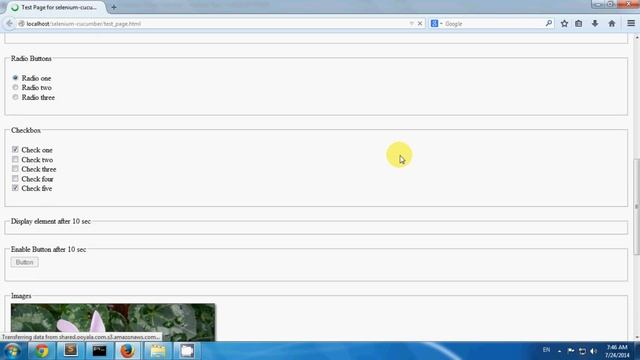Launch Chrome from the taskbar

(x=41, y=351)
